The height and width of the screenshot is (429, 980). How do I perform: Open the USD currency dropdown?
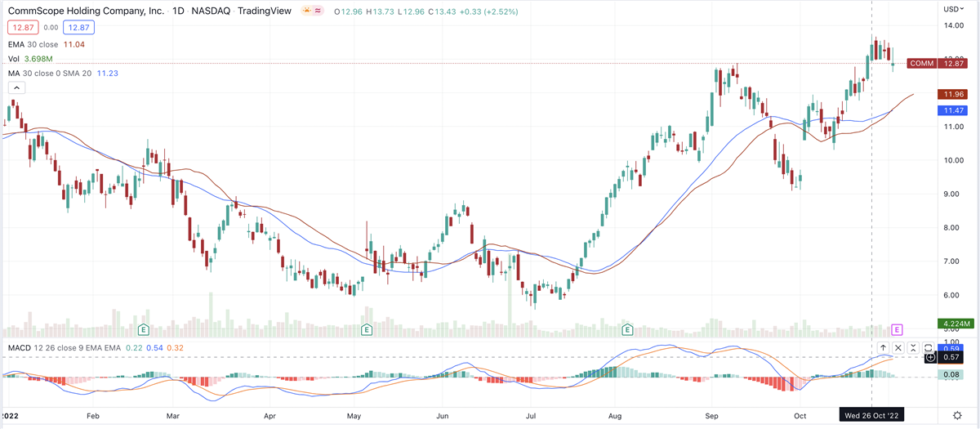click(953, 10)
